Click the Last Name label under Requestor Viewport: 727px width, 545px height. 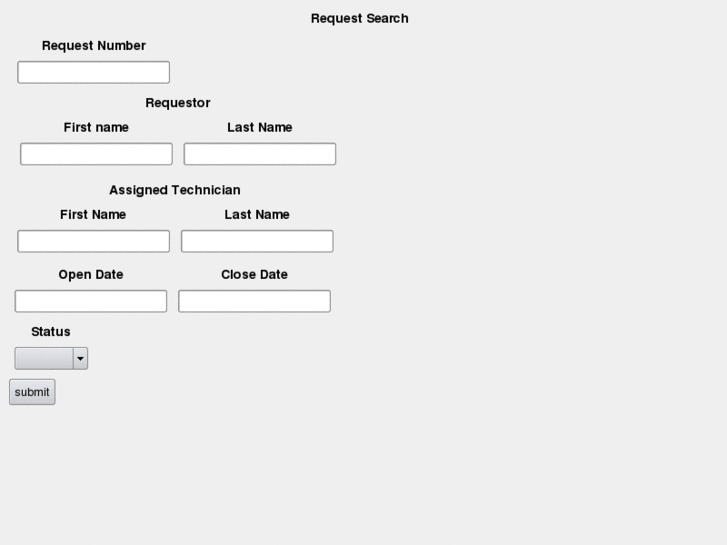click(x=259, y=127)
